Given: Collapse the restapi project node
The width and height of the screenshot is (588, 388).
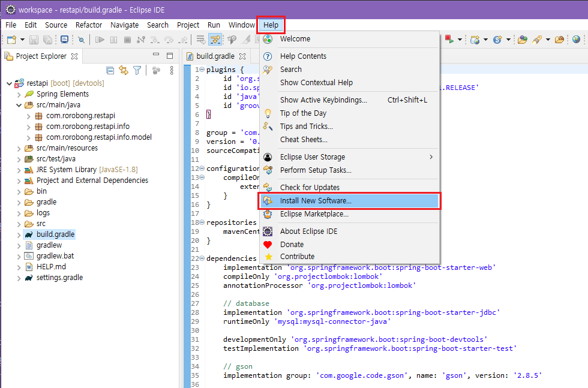Looking at the screenshot, I should [x=10, y=83].
